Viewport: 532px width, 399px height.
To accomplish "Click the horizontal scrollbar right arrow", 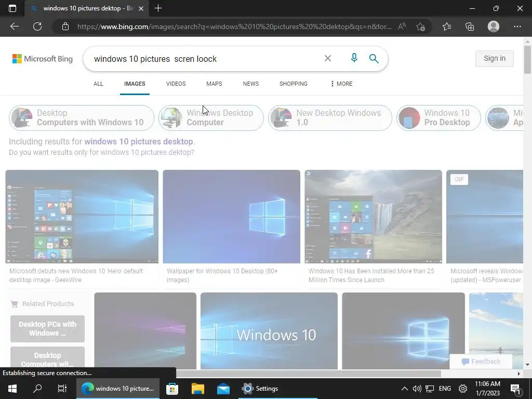I will tap(518, 374).
